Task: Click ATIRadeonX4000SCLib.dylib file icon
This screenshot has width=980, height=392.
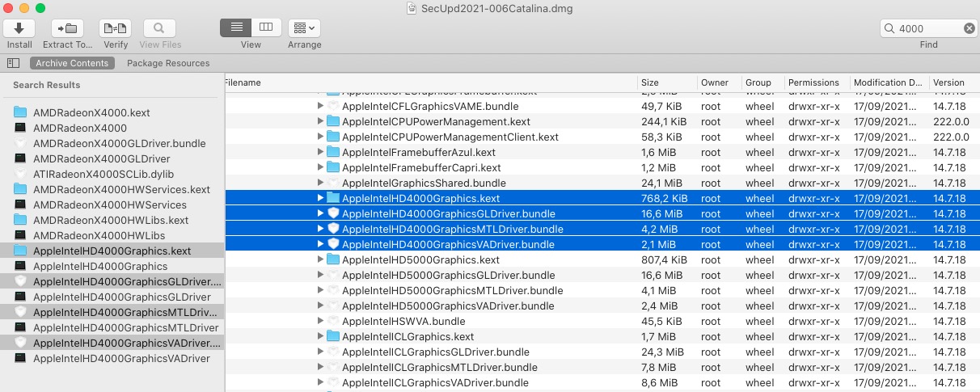Action: point(20,174)
